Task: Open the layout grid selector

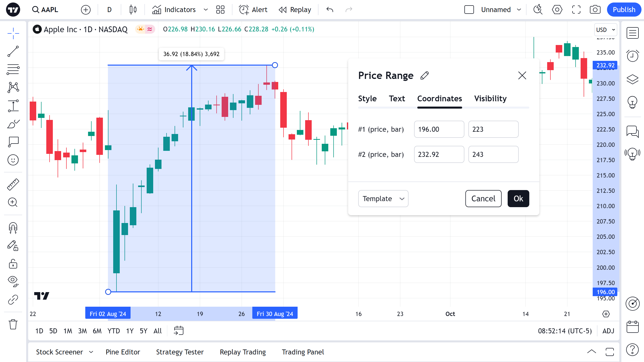Action: (220, 10)
